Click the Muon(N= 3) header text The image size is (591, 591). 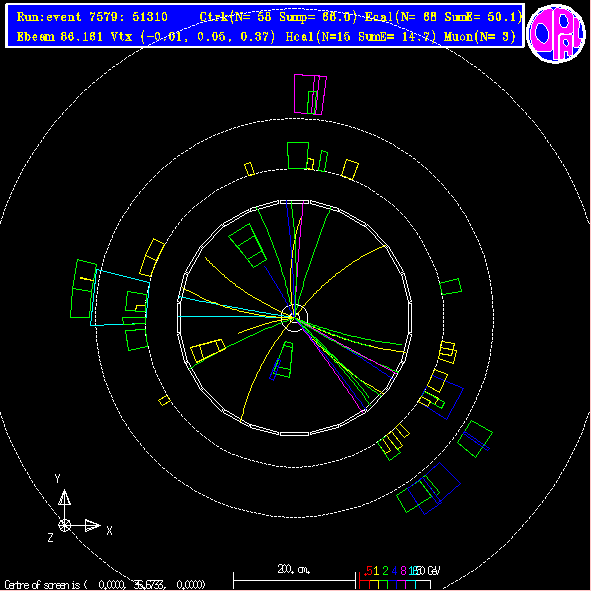479,37
